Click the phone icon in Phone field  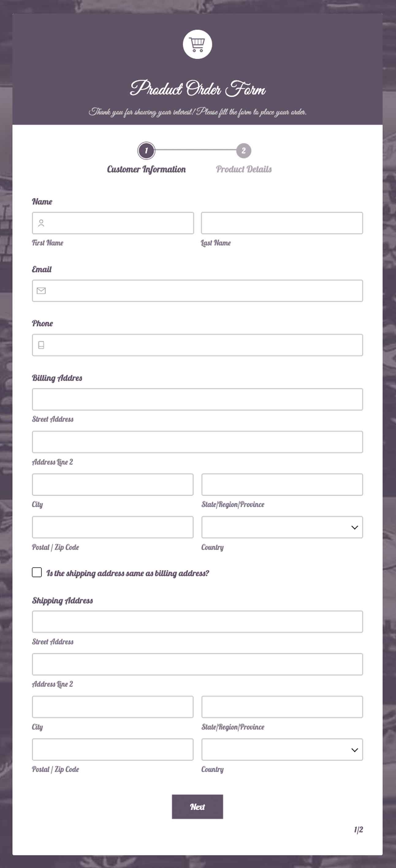click(x=41, y=345)
